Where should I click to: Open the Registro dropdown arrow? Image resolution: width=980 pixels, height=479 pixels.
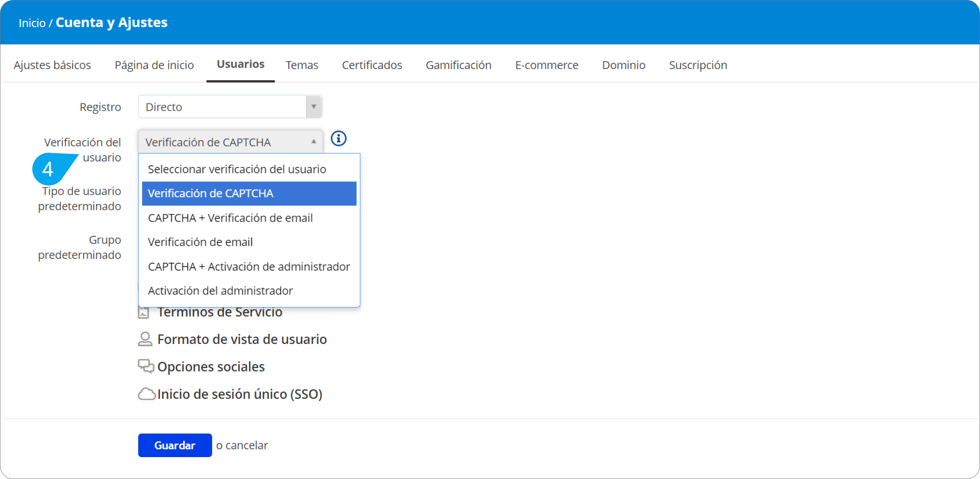[x=314, y=106]
